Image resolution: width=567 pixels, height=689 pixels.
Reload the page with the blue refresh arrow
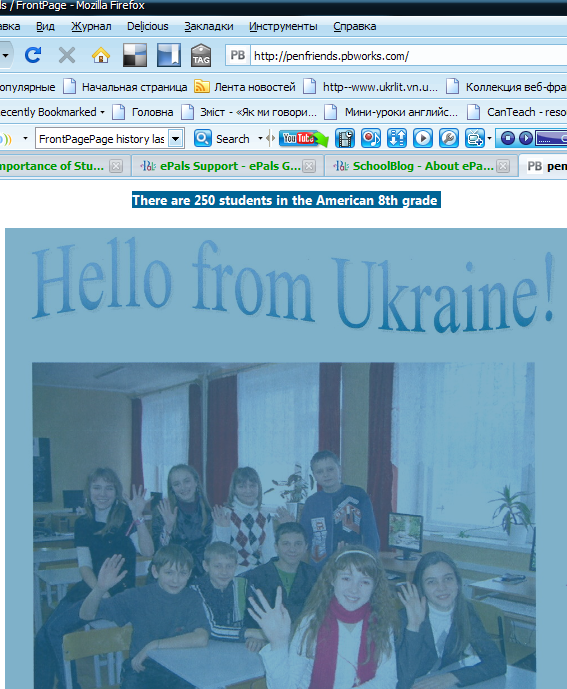33,55
